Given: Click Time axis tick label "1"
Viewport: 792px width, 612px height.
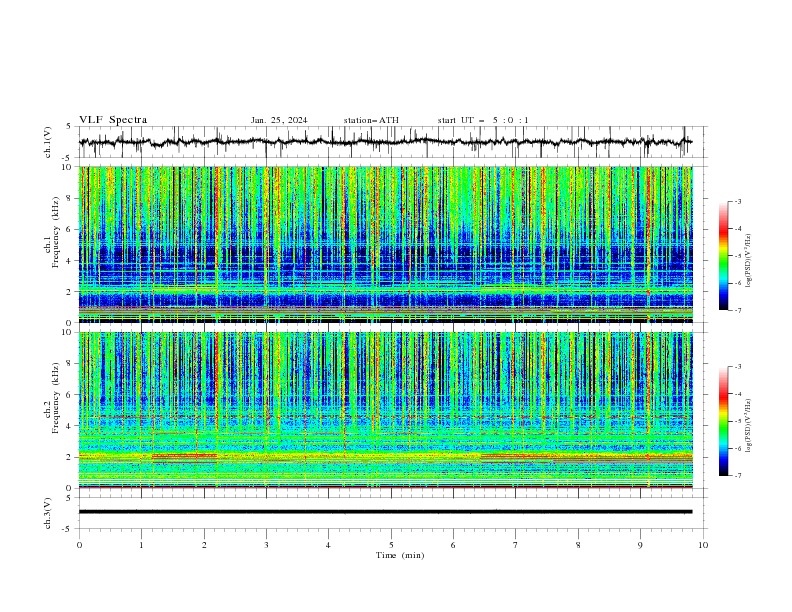Looking at the screenshot, I should tap(141, 545).
